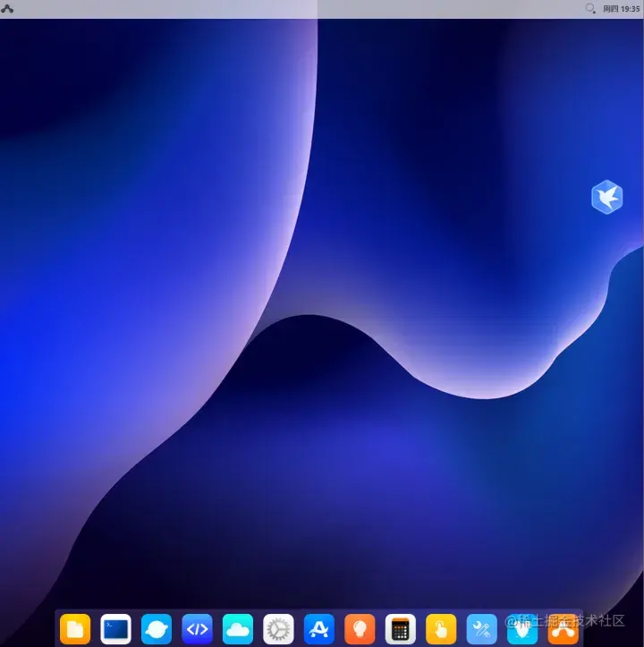The width and height of the screenshot is (644, 647).
Task: Launch the Calculator from the dock
Action: click(400, 629)
